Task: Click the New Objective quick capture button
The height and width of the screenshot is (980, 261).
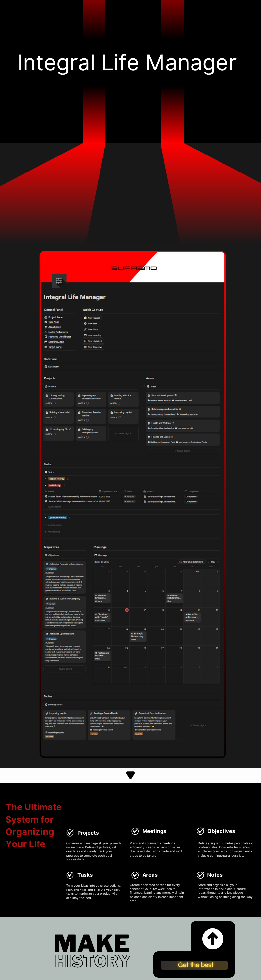Action: point(93,347)
